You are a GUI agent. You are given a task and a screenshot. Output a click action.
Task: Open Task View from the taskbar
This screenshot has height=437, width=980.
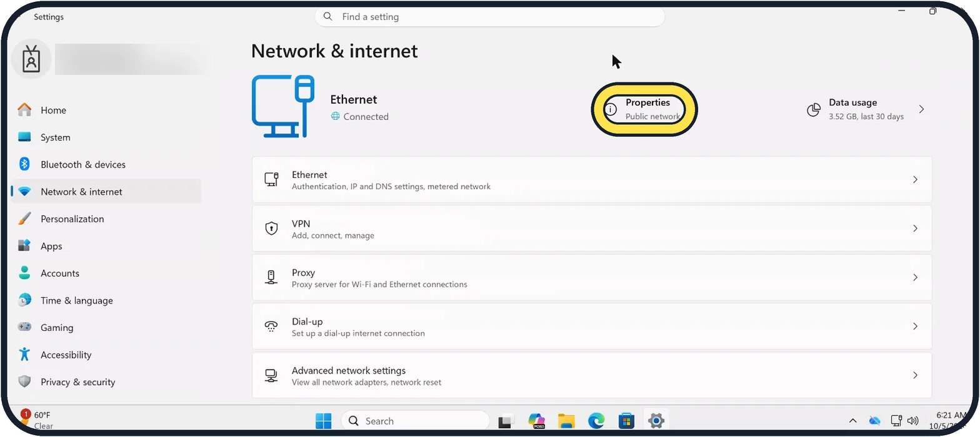coord(506,421)
